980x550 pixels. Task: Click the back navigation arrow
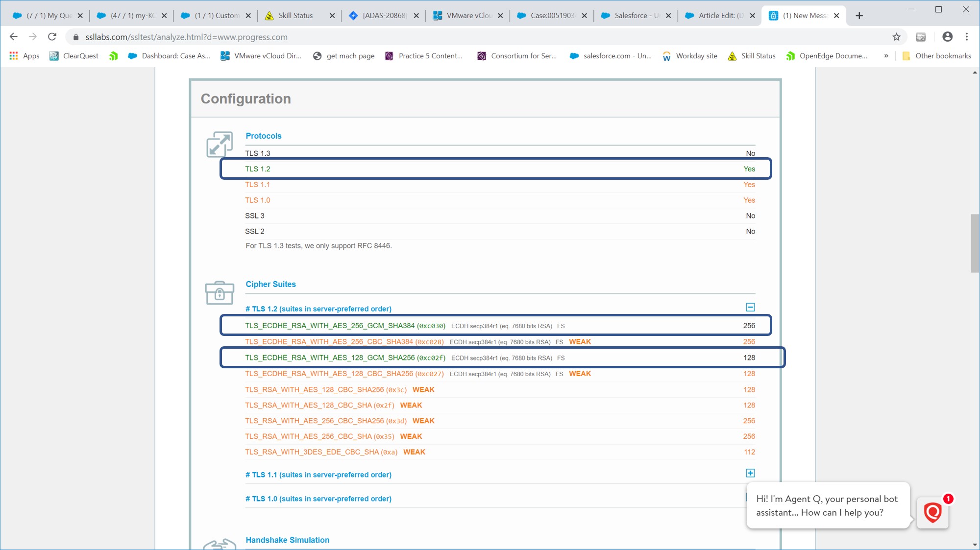click(13, 36)
